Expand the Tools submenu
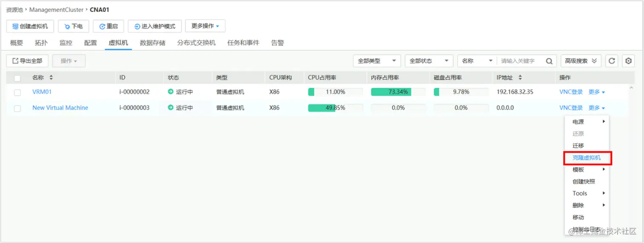The image size is (644, 243). click(587, 194)
